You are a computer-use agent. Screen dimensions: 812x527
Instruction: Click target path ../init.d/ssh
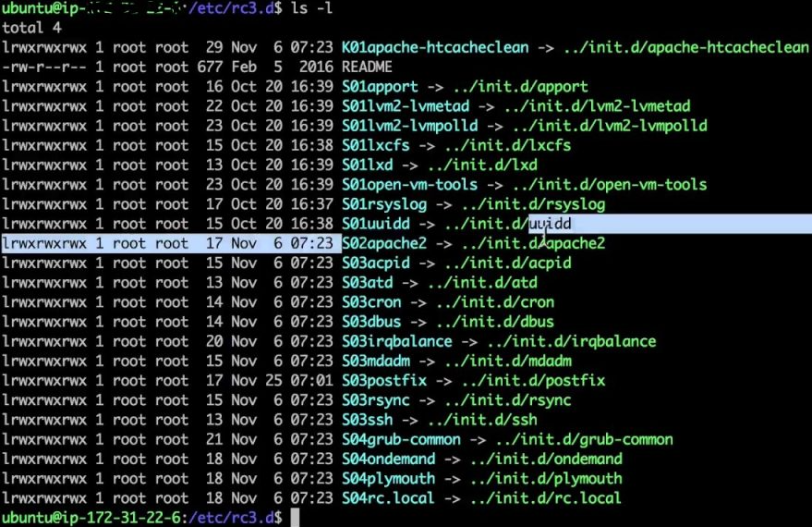click(x=482, y=421)
